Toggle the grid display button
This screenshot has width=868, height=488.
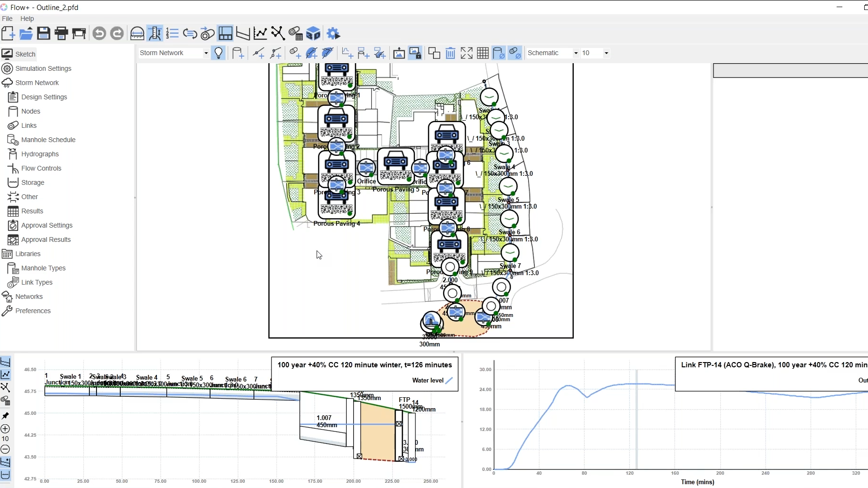[x=483, y=53]
